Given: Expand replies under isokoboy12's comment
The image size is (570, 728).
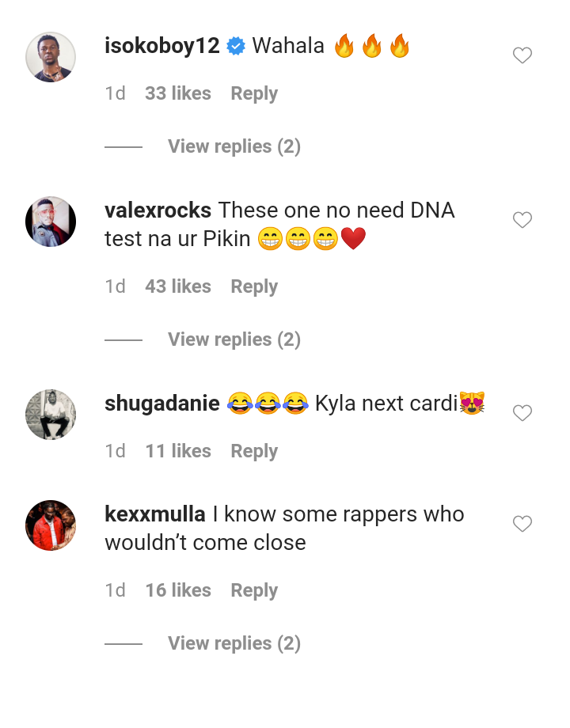Looking at the screenshot, I should pos(234,146).
